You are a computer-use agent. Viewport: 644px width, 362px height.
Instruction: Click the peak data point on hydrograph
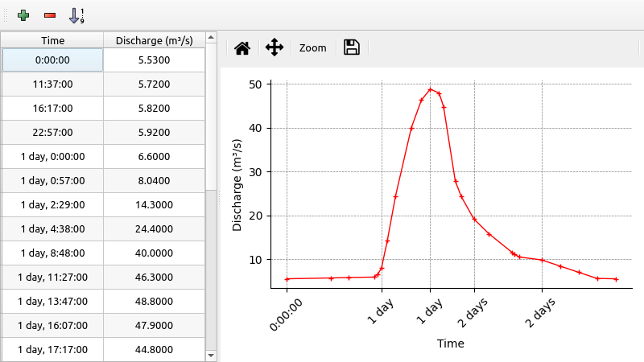pyautogui.click(x=430, y=89)
